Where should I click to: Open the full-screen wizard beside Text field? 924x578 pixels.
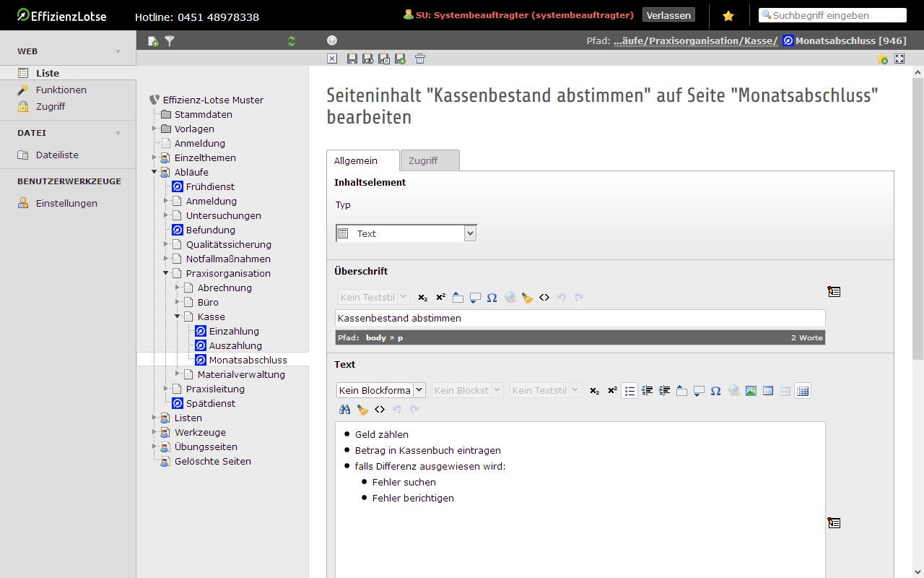(834, 523)
